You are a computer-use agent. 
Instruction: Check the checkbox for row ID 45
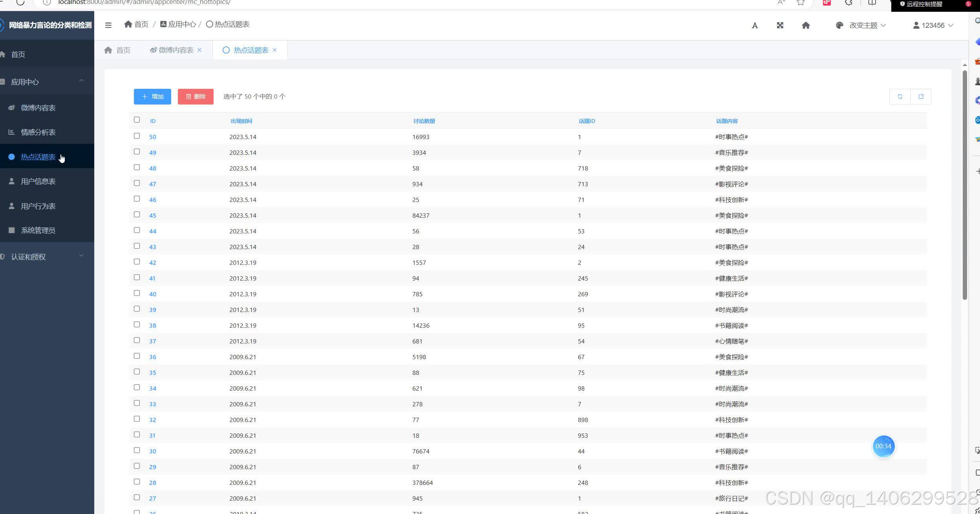[x=137, y=215]
